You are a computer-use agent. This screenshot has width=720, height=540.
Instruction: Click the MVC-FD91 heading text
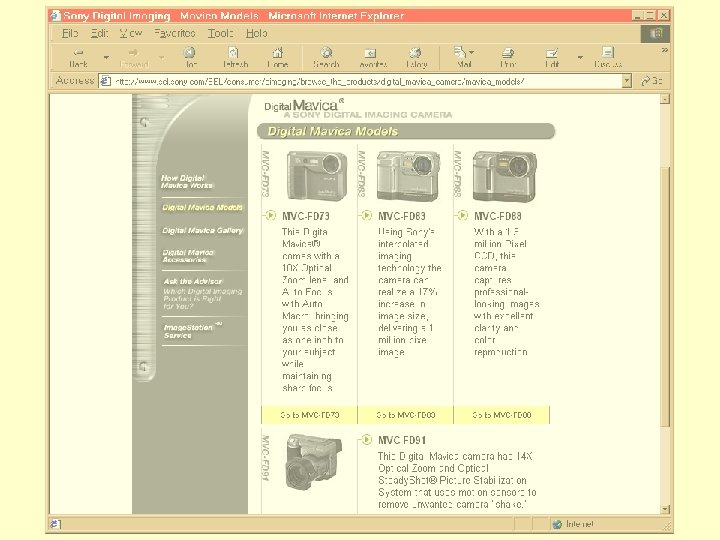(x=402, y=440)
